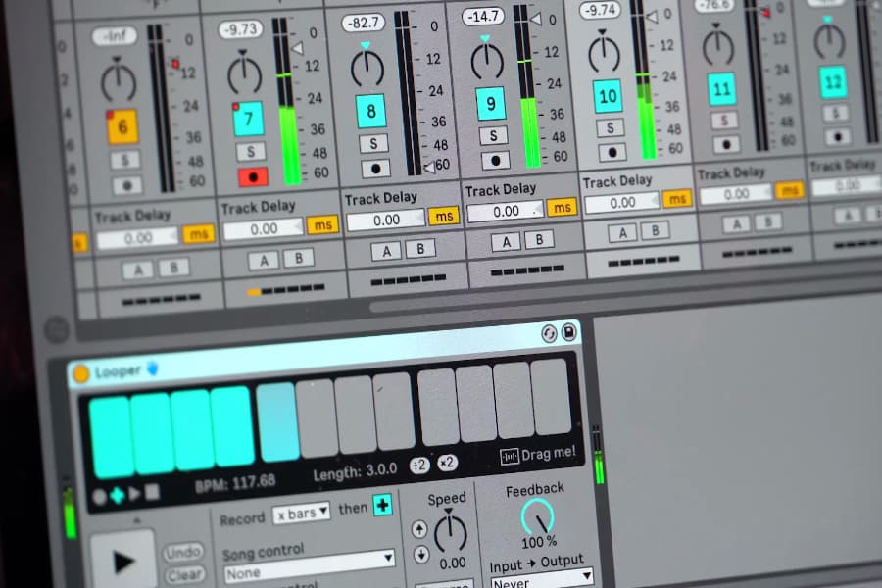
Task: Click track 7 volume value -9.73
Action: (x=240, y=28)
